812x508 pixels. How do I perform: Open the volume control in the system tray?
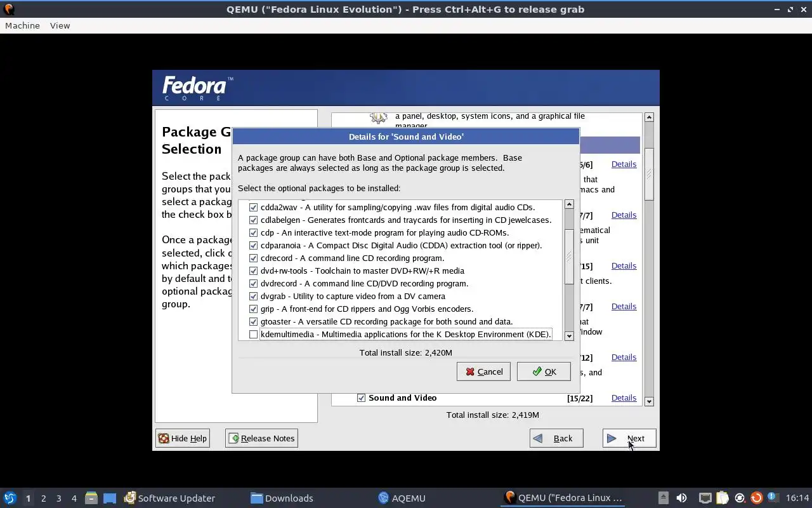(x=681, y=498)
